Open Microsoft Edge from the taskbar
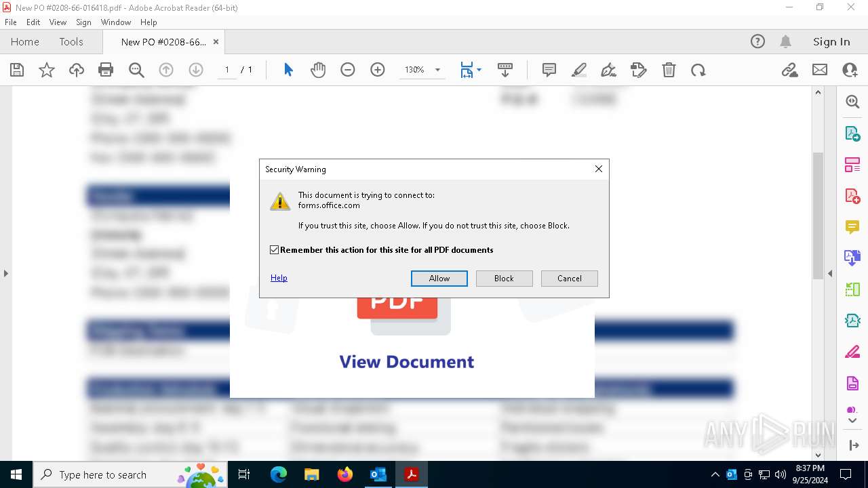Viewport: 868px width, 488px height. click(279, 474)
